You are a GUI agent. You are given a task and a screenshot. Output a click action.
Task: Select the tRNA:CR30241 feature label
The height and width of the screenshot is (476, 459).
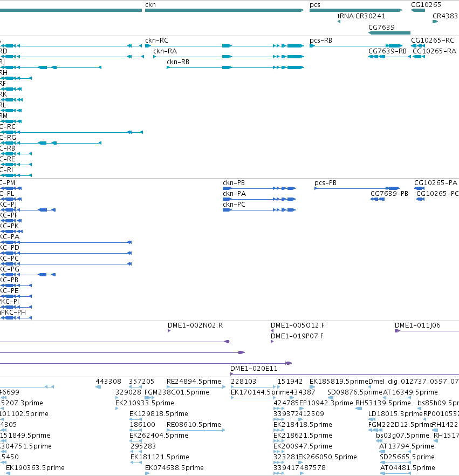pos(361,16)
